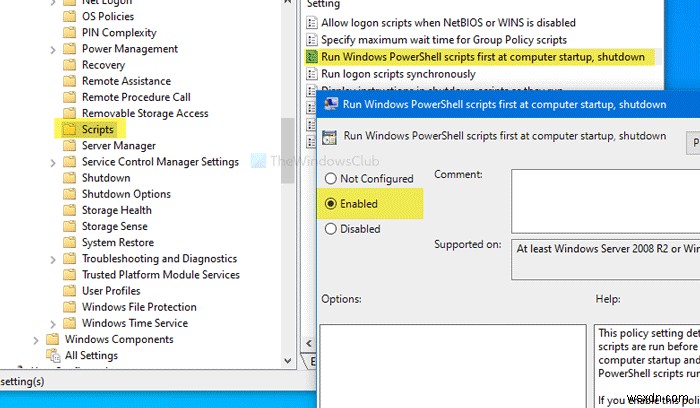Select the Server Manager tree item
This screenshot has width=700, height=408.
(118, 146)
